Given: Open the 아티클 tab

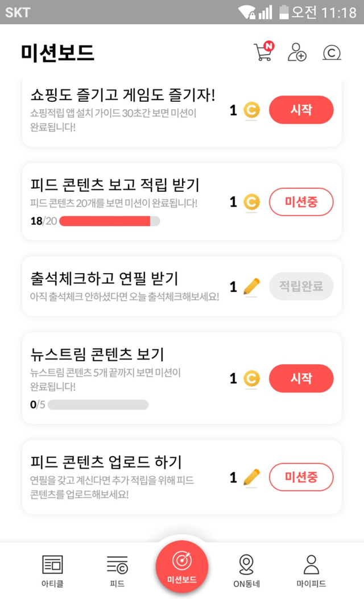Looking at the screenshot, I should (52, 571).
